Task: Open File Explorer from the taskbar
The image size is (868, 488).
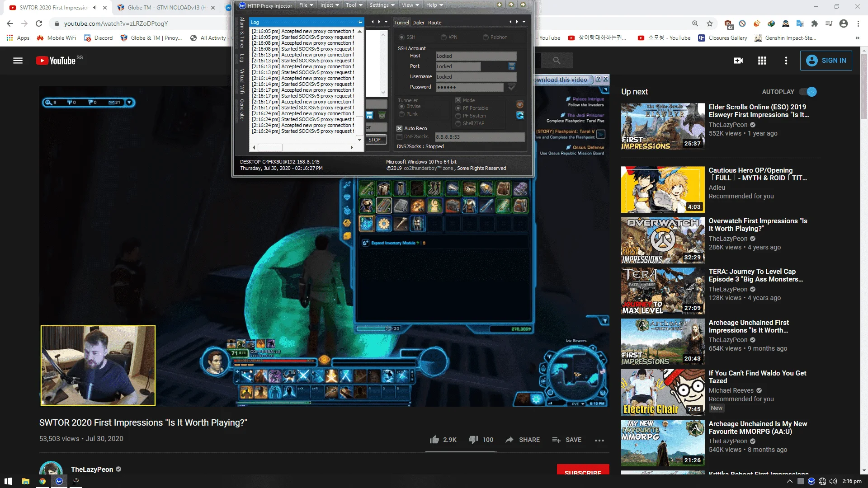Action: coord(26,481)
